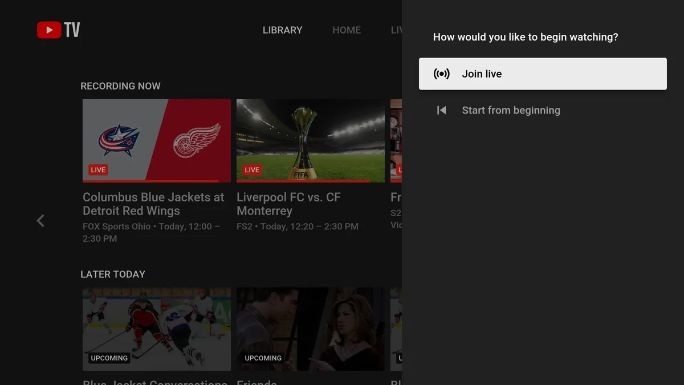The width and height of the screenshot is (684, 385).
Task: Click the YouTube TV logo
Action: [58, 30]
